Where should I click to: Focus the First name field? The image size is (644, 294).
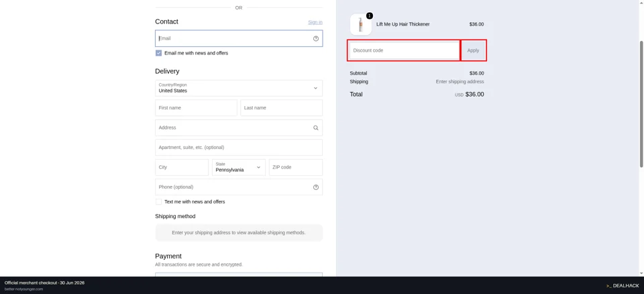coord(196,107)
